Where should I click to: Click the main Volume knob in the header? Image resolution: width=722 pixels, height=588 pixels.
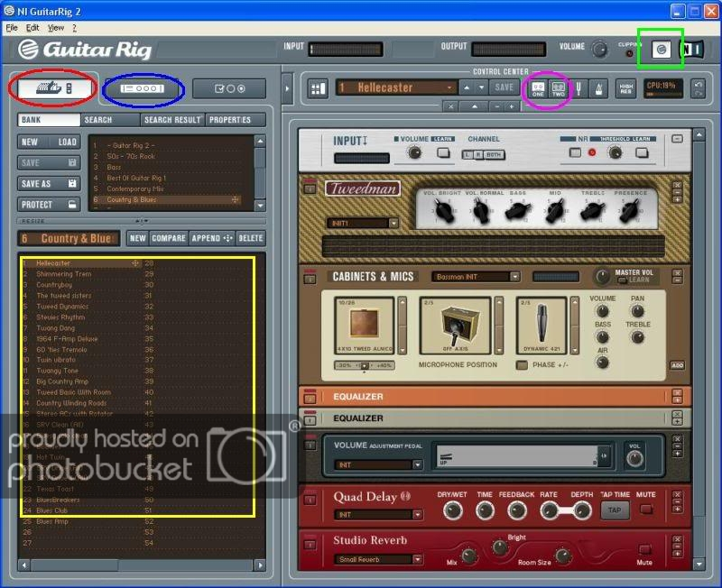[599, 49]
